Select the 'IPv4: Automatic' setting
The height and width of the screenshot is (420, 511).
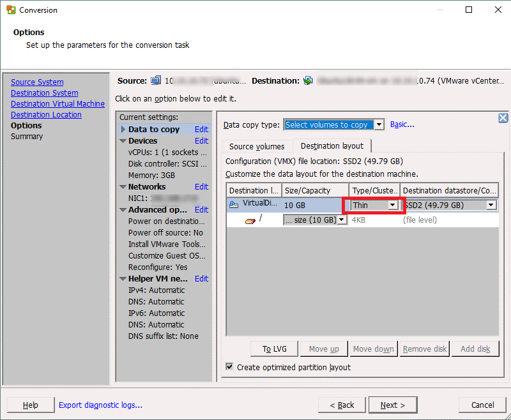156,290
